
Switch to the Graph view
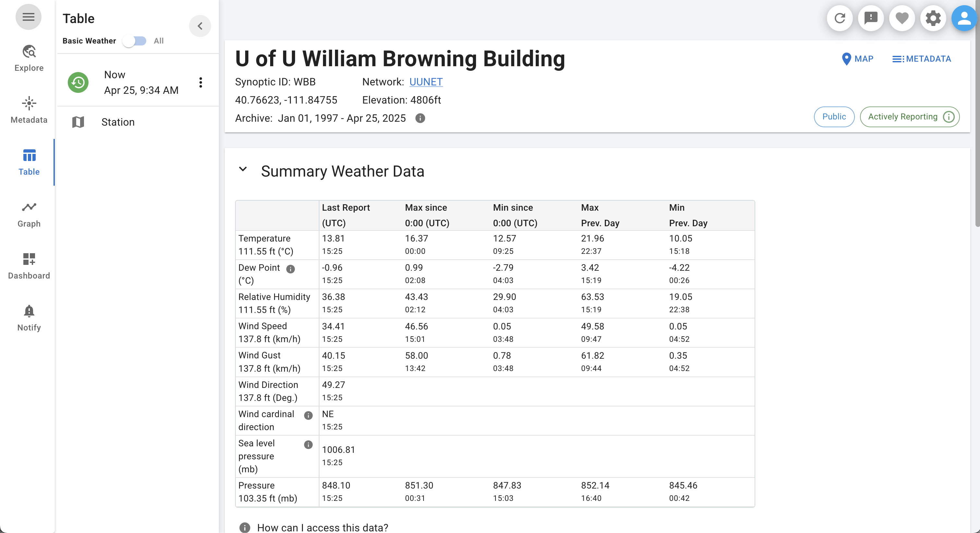(29, 214)
